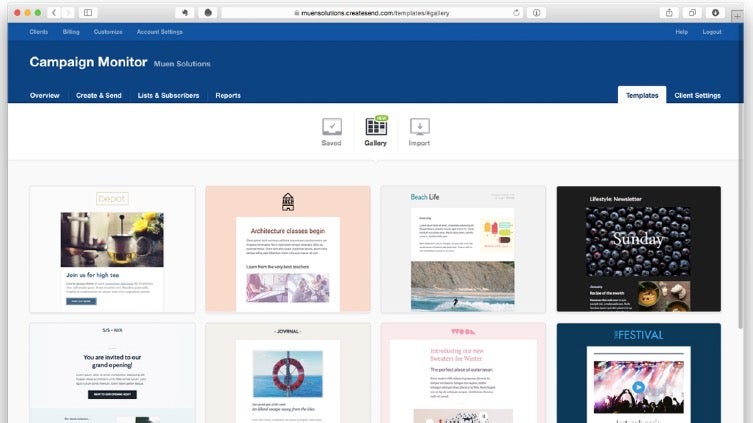This screenshot has width=753, height=423.
Task: Choose the Lifestyle Newsletter Sunday template
Action: 639,249
